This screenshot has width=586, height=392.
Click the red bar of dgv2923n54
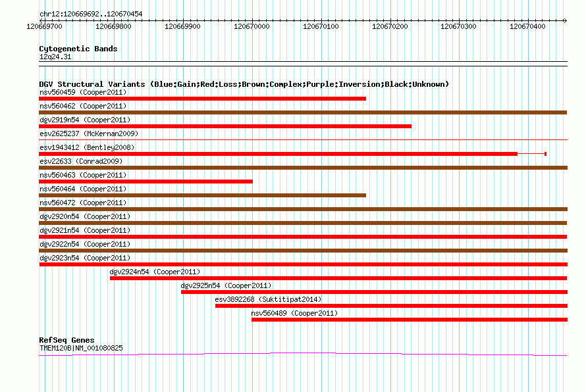pos(303,264)
